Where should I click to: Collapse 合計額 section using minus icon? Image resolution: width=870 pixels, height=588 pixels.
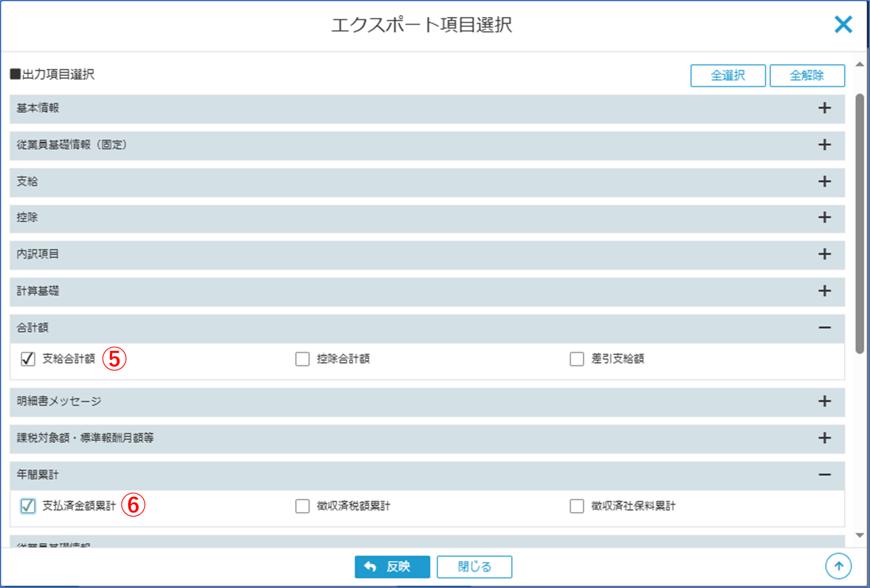point(824,327)
